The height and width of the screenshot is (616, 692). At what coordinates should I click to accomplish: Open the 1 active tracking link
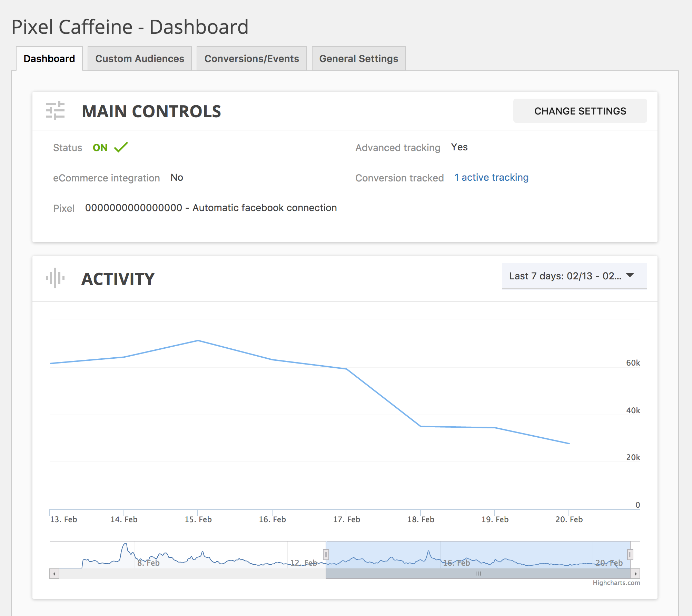[x=491, y=177]
